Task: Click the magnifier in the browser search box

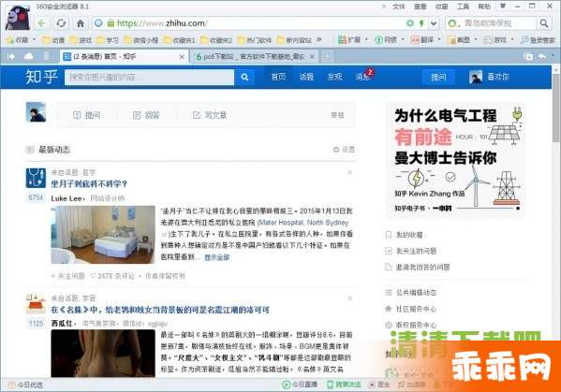Action: (x=544, y=23)
